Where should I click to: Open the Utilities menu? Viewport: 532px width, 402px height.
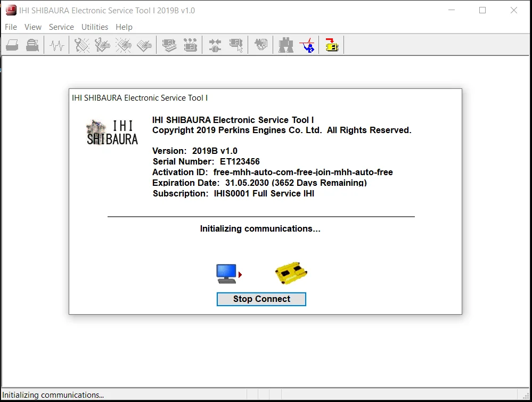95,27
